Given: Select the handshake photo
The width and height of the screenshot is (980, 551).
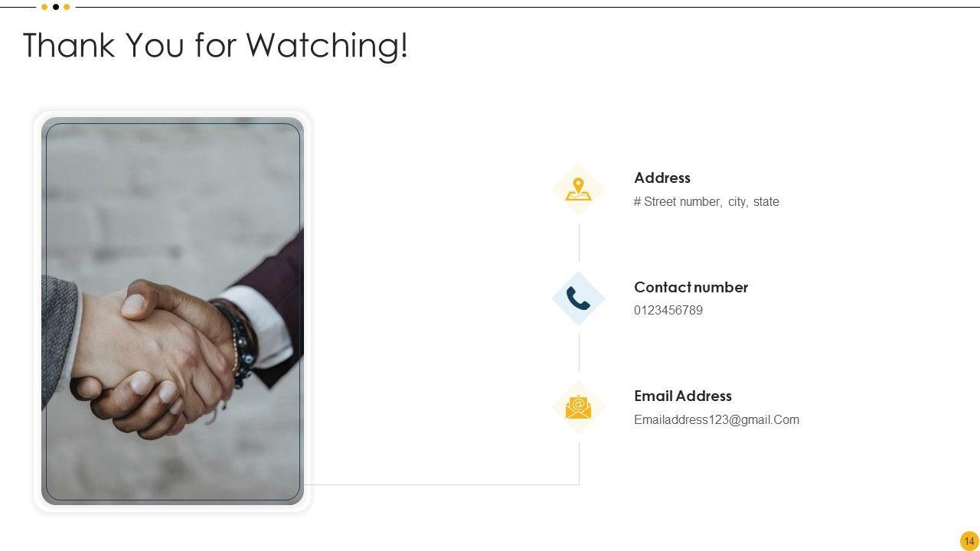Looking at the screenshot, I should click(x=172, y=311).
